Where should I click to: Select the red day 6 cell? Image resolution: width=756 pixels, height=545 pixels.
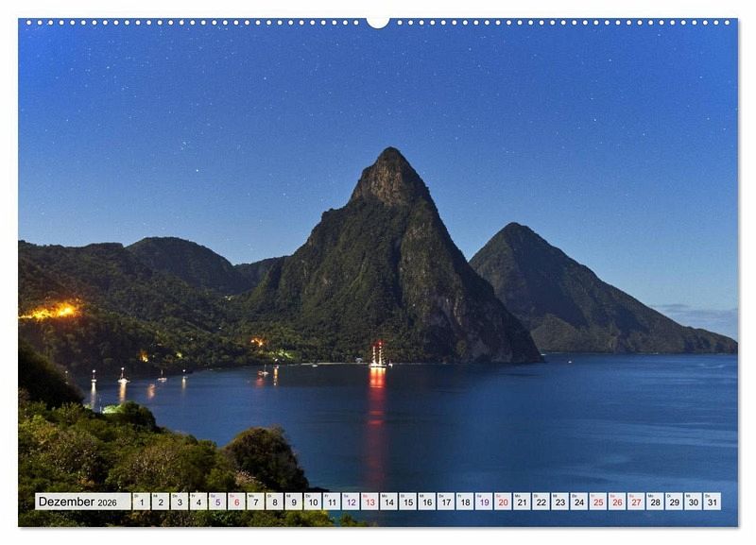click(x=236, y=502)
